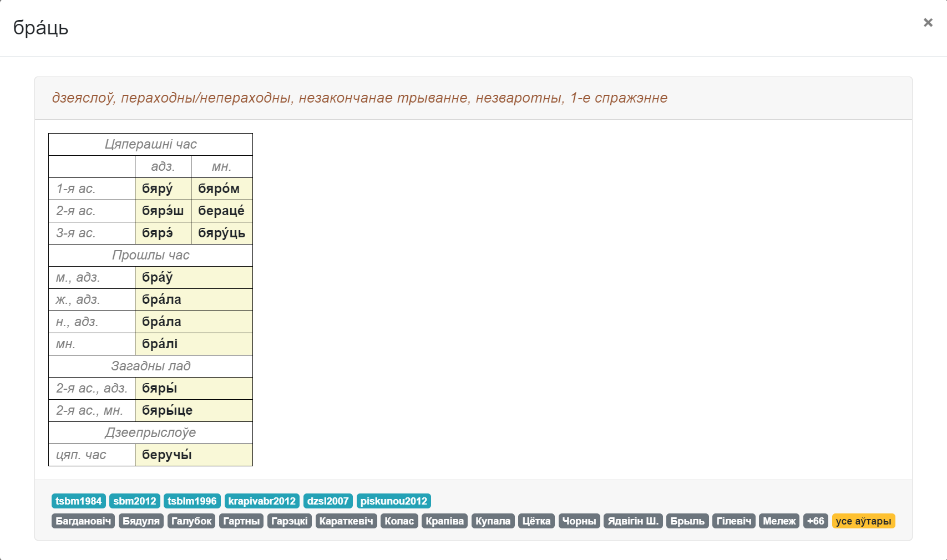The width and height of the screenshot is (947, 560).
Task: Click the piskunou2012 source tag
Action: (393, 501)
